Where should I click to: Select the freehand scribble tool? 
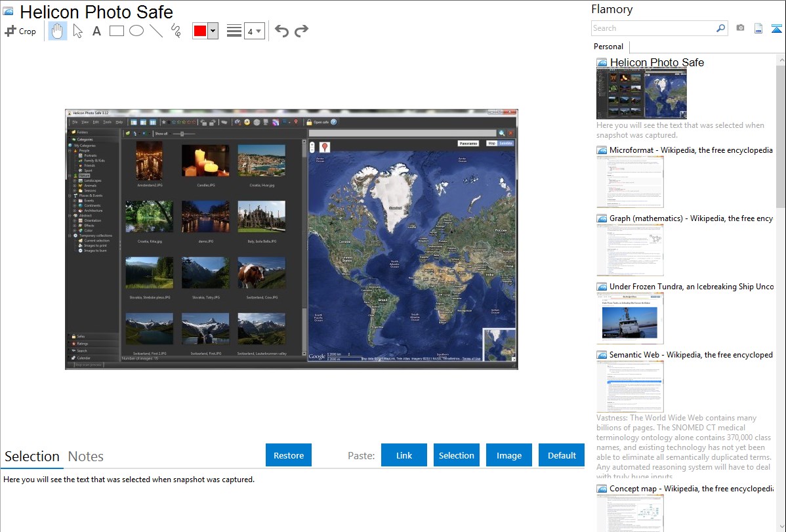click(176, 31)
